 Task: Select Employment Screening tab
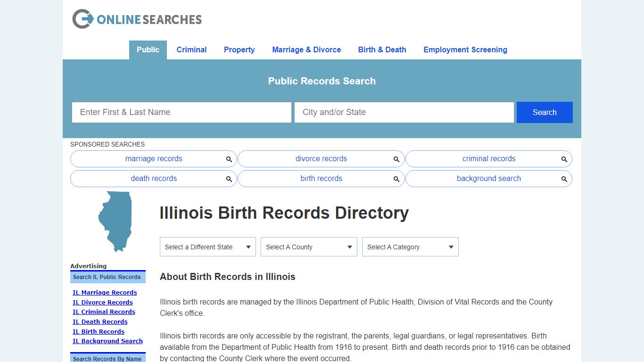[x=465, y=50]
